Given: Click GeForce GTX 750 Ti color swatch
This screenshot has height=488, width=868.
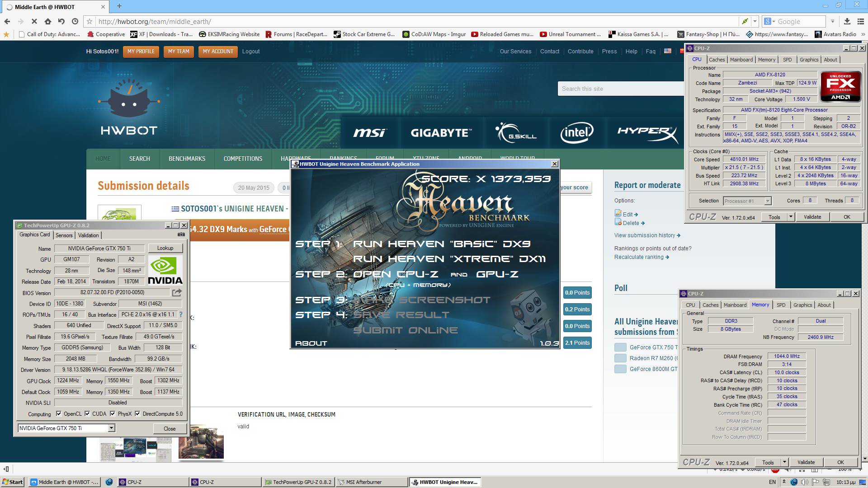Looking at the screenshot, I should pos(620,347).
